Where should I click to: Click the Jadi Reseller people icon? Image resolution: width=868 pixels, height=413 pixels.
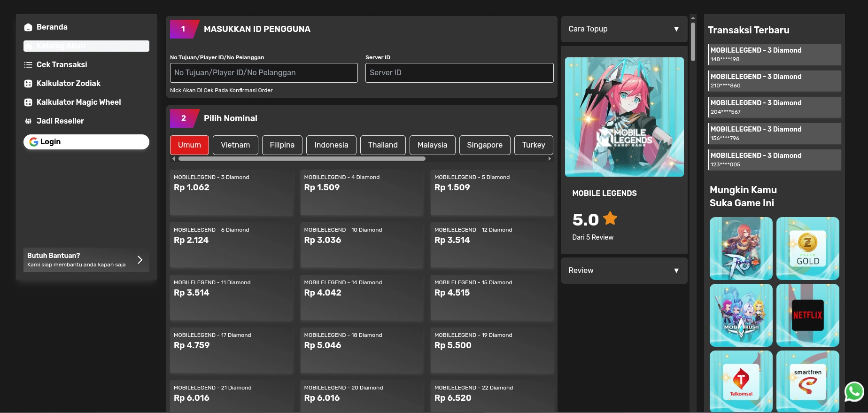28,121
